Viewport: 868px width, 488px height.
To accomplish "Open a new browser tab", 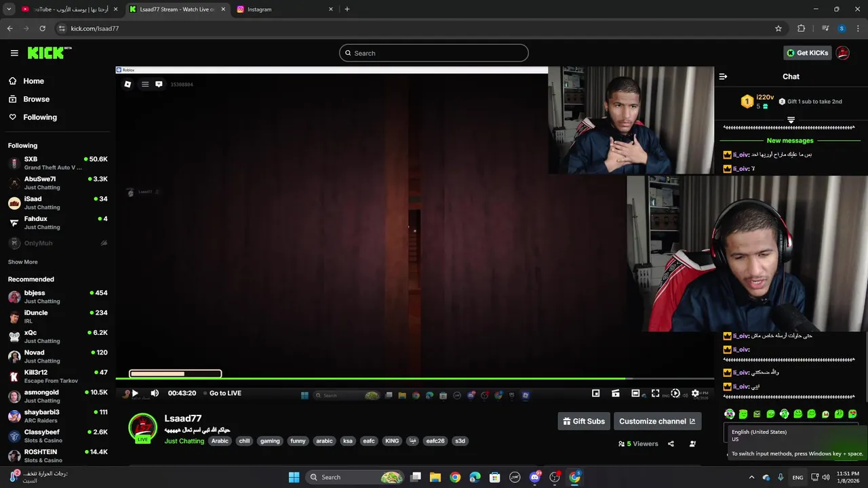I will pos(347,9).
